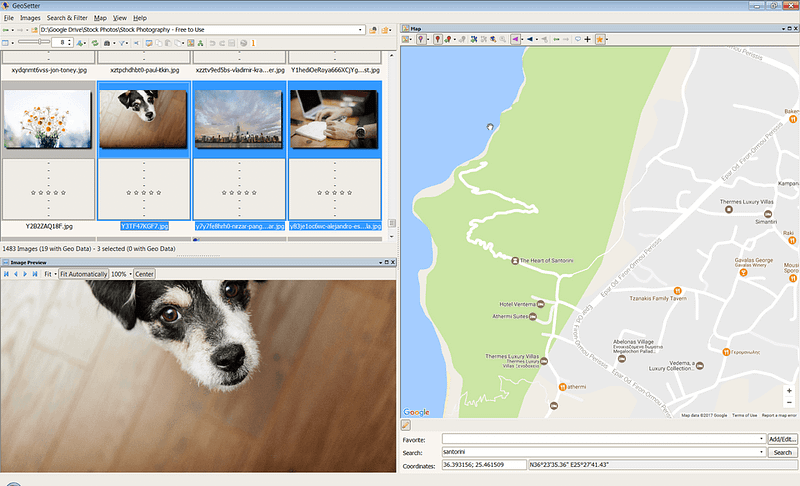Viewport: 800px width, 486px height.
Task: Open the map type icon dropdown
Action: [x=408, y=39]
